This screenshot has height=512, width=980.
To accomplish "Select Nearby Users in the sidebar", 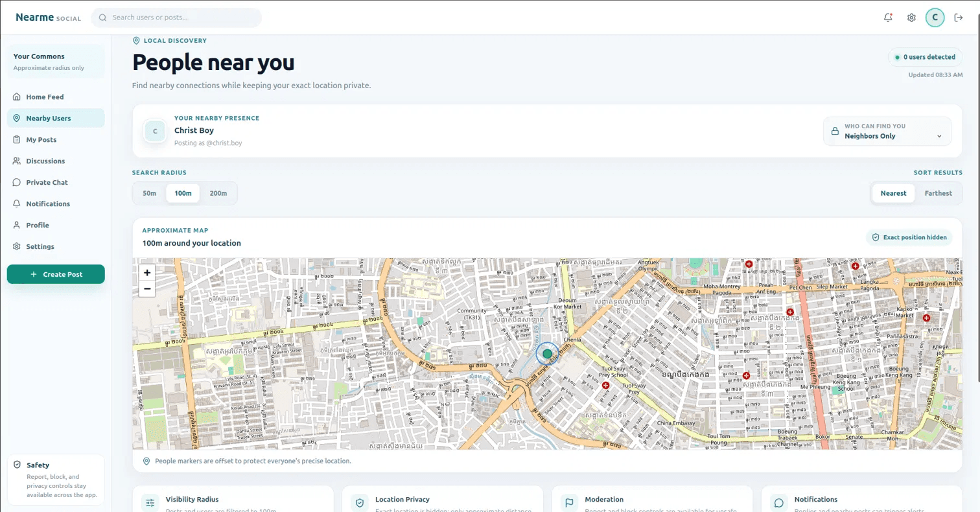I will coord(56,118).
